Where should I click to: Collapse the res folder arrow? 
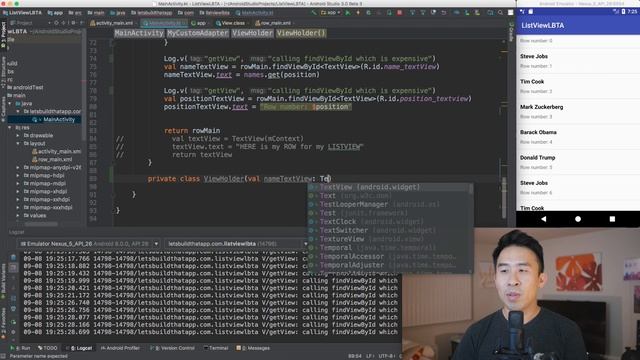(10, 128)
